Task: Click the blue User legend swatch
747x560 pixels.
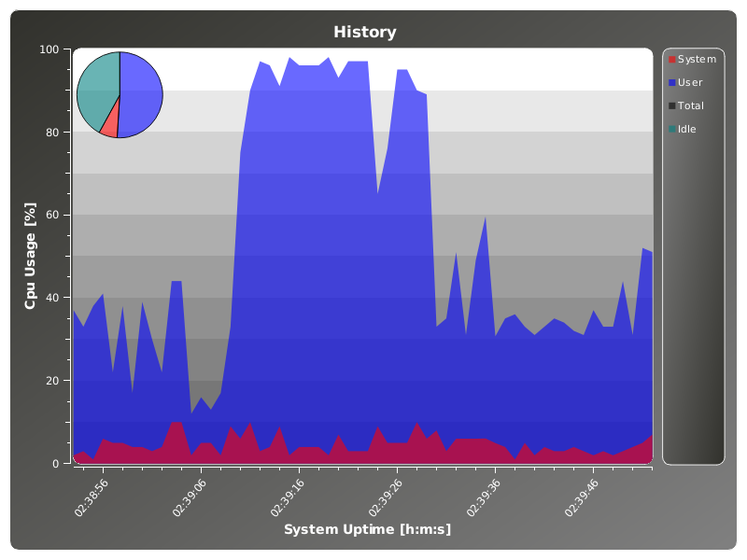Action: 671,83
